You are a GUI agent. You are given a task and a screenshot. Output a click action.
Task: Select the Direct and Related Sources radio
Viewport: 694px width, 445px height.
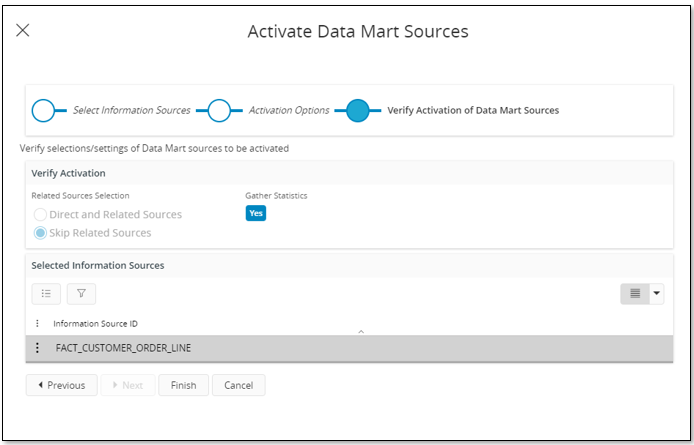coord(40,214)
